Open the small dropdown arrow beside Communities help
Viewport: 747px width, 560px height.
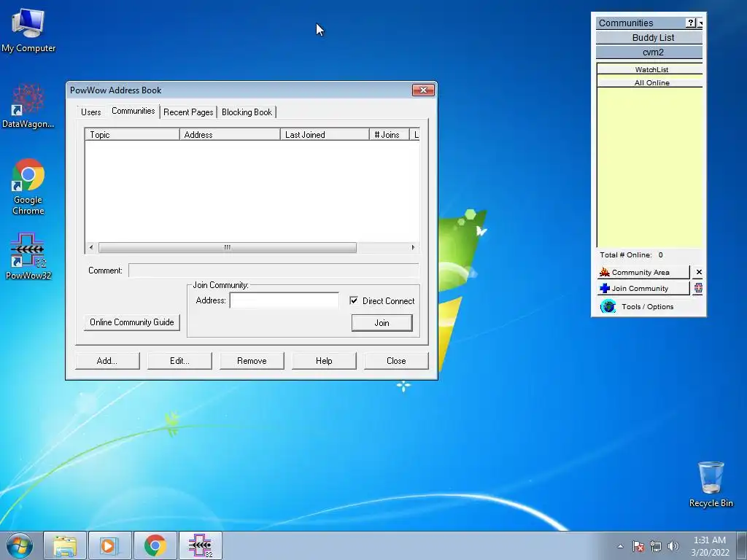[x=700, y=23]
